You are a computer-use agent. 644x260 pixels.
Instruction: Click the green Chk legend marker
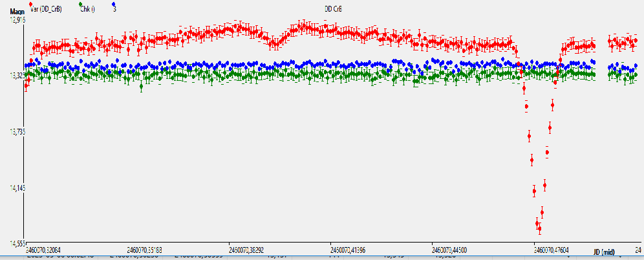[80, 4]
